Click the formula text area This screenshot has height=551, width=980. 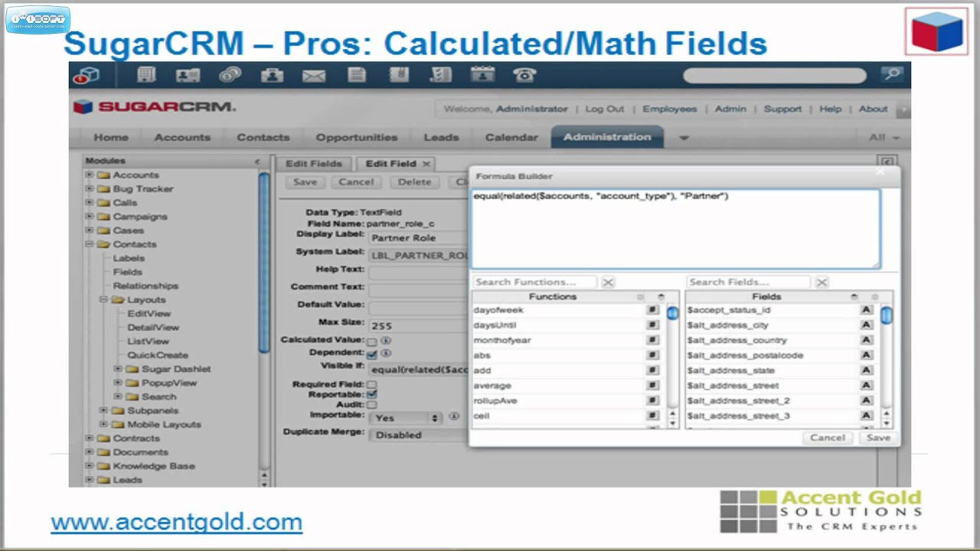point(675,229)
